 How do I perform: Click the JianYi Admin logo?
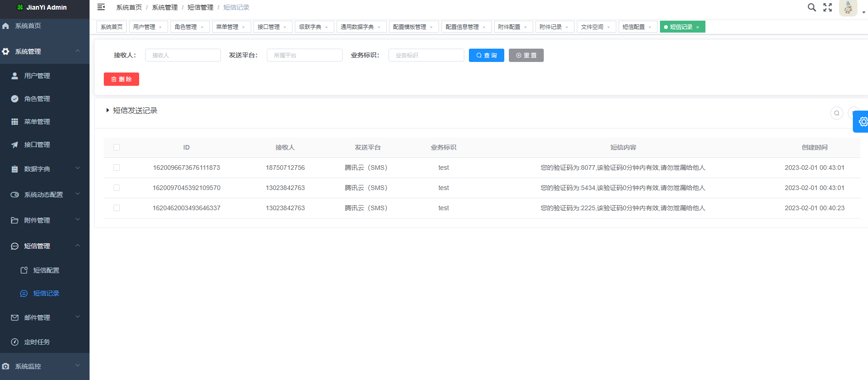(41, 7)
